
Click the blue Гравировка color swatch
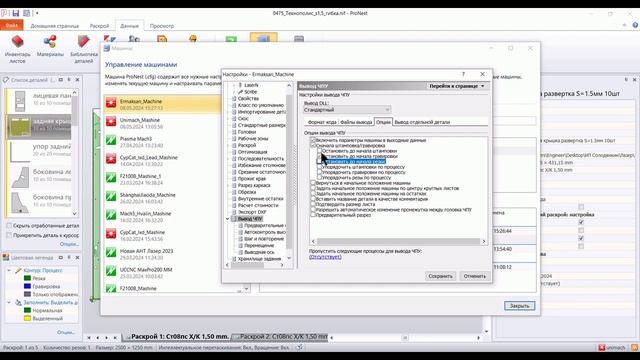(27, 286)
